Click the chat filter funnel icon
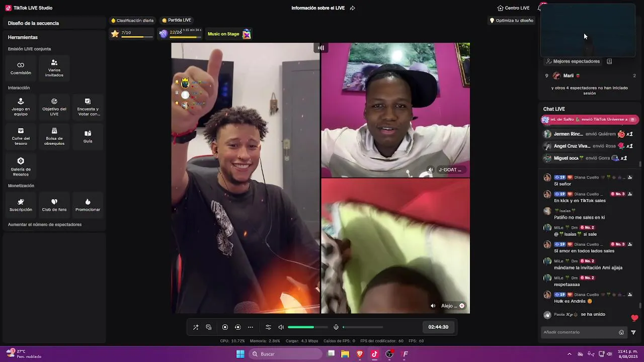This screenshot has height=362, width=644. pos(633,332)
